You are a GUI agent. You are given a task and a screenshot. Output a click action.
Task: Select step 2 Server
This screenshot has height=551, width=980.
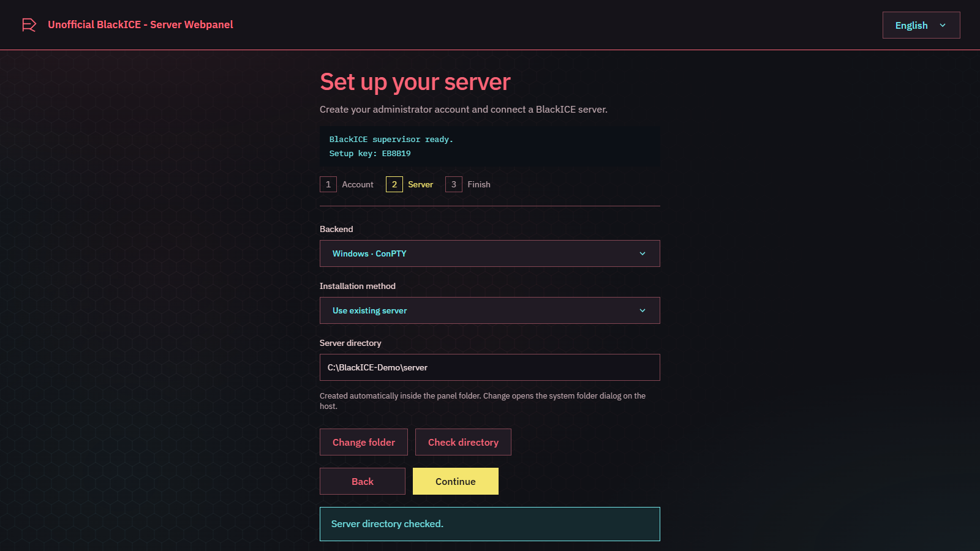point(410,184)
